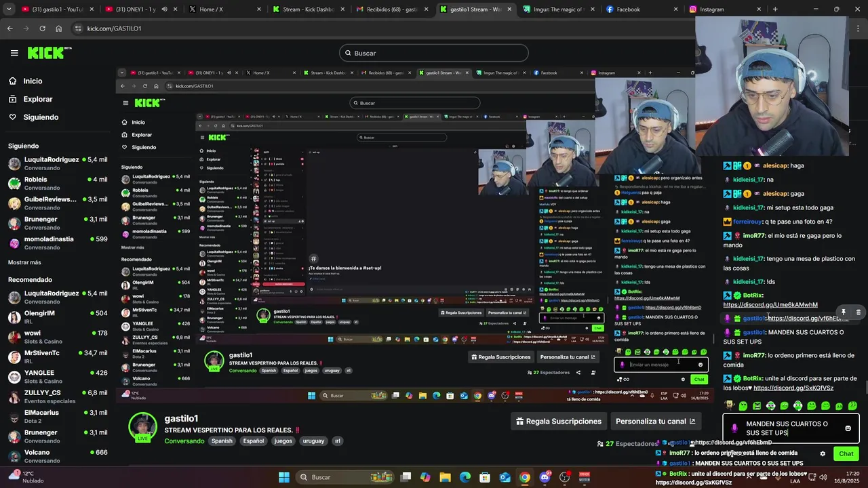The image size is (868, 488).
Task: Reload the page with the browser refresh icon
Action: pyautogui.click(x=42, y=28)
